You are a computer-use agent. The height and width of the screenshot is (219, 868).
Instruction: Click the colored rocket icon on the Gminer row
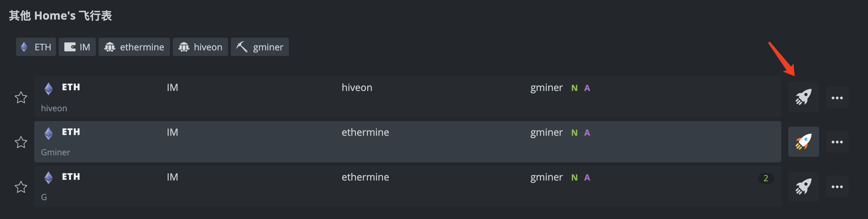pos(803,142)
